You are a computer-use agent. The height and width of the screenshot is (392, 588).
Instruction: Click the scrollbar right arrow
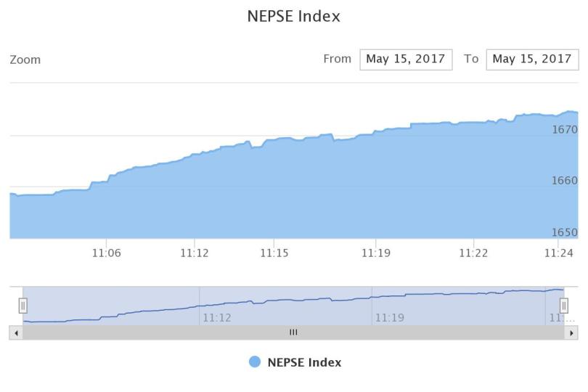[572, 332]
